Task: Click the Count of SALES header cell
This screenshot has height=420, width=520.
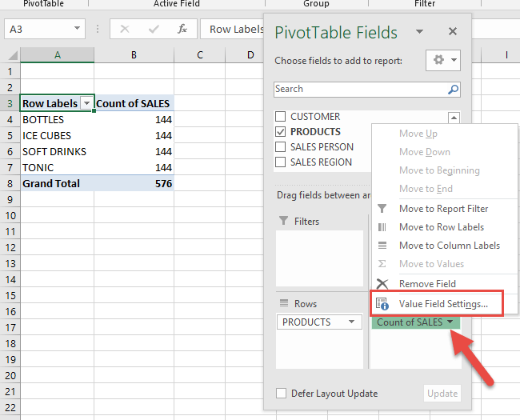Action: (134, 103)
